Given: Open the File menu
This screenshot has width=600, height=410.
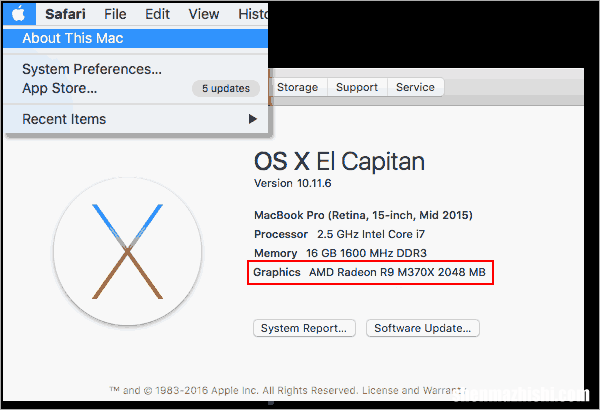Looking at the screenshot, I should pos(115,14).
